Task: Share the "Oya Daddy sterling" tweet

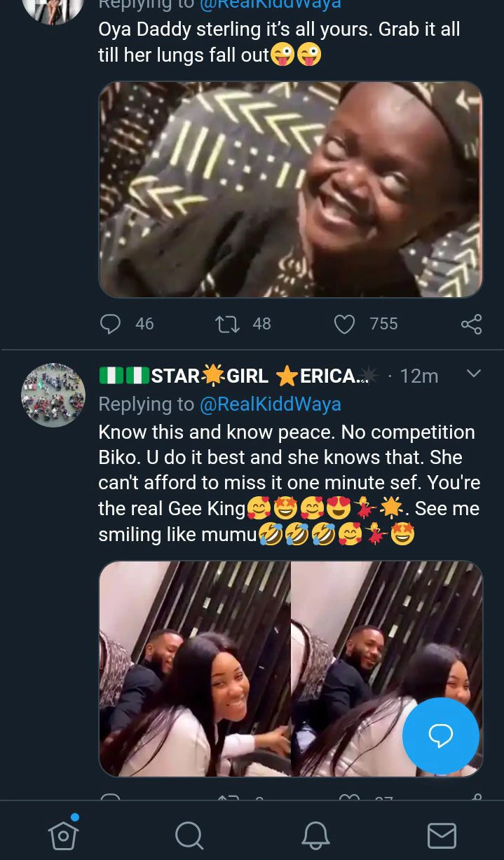Action: 472,324
